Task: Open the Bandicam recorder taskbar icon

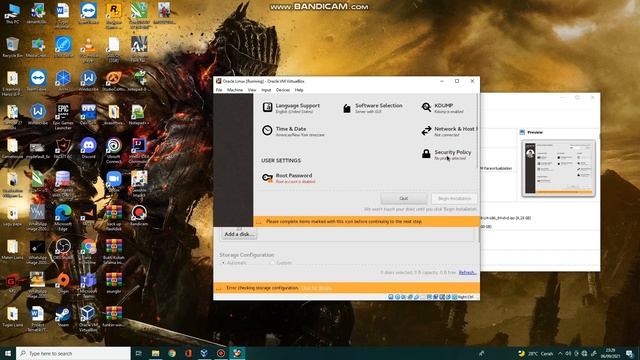Action: (x=221, y=353)
